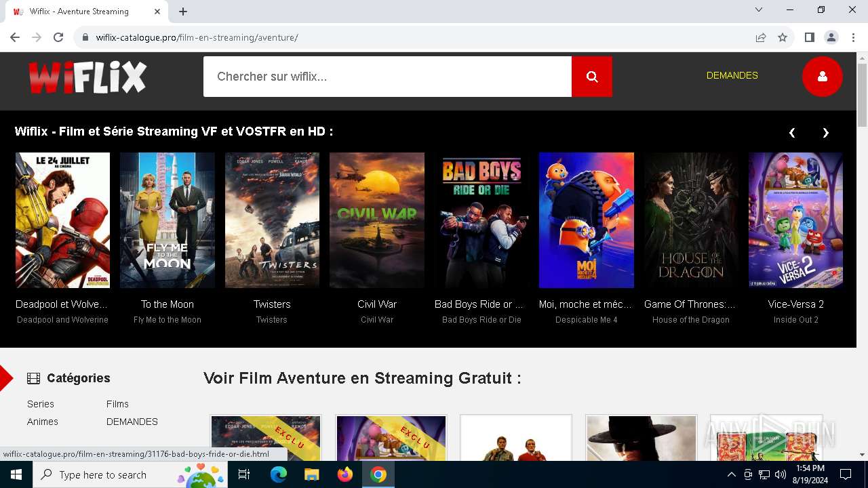The image size is (868, 488).
Task: Click 'Despicable Me 4' subtitle text
Action: 587,320
